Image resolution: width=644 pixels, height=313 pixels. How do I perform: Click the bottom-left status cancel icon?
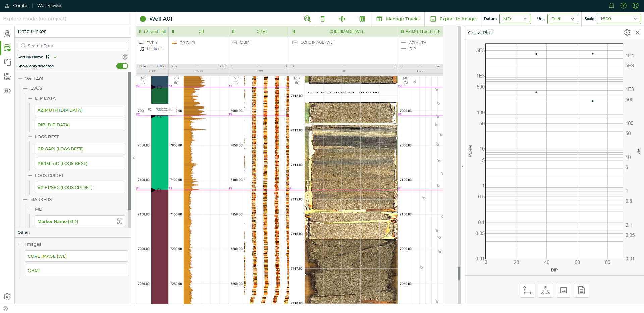(5, 309)
